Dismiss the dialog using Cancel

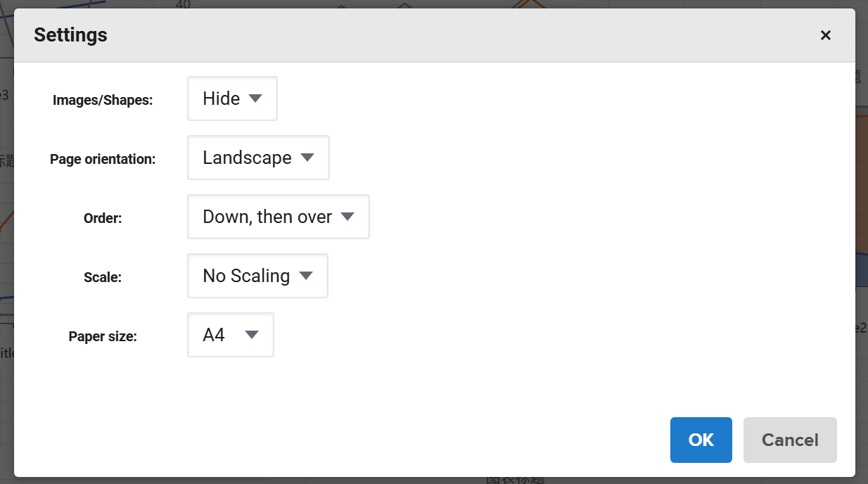(789, 440)
